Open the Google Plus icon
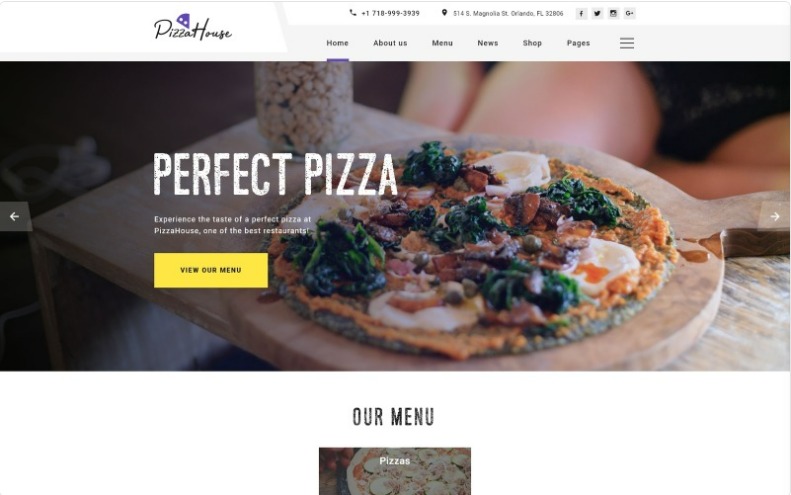This screenshot has height=495, width=791. [x=630, y=14]
